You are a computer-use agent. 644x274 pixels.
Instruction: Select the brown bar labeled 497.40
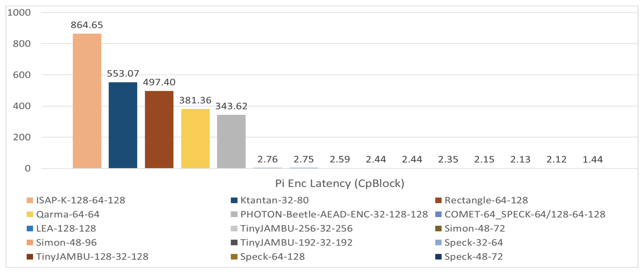coord(159,129)
